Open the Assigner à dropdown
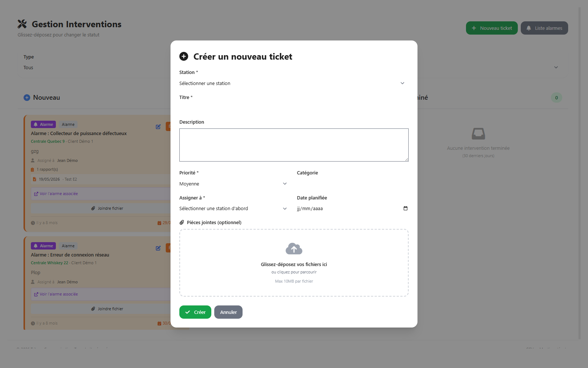This screenshot has width=588, height=368. pos(235,208)
